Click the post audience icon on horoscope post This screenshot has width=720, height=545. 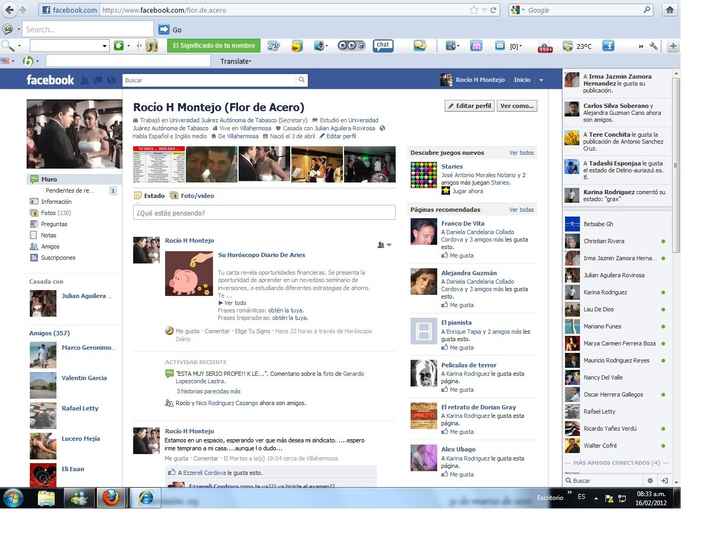coord(384,245)
